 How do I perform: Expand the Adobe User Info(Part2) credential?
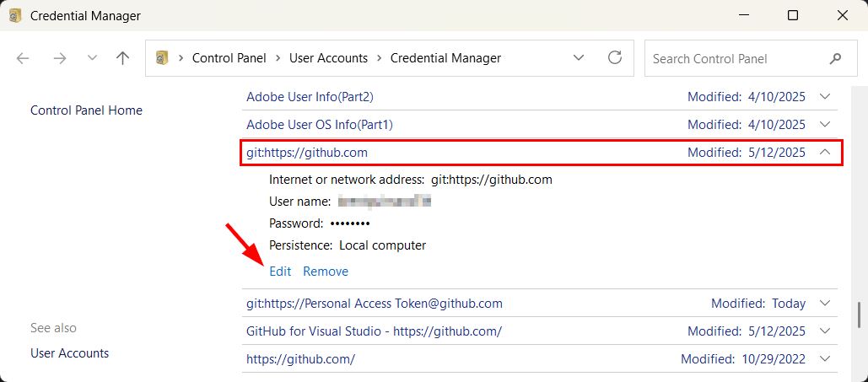[825, 97]
